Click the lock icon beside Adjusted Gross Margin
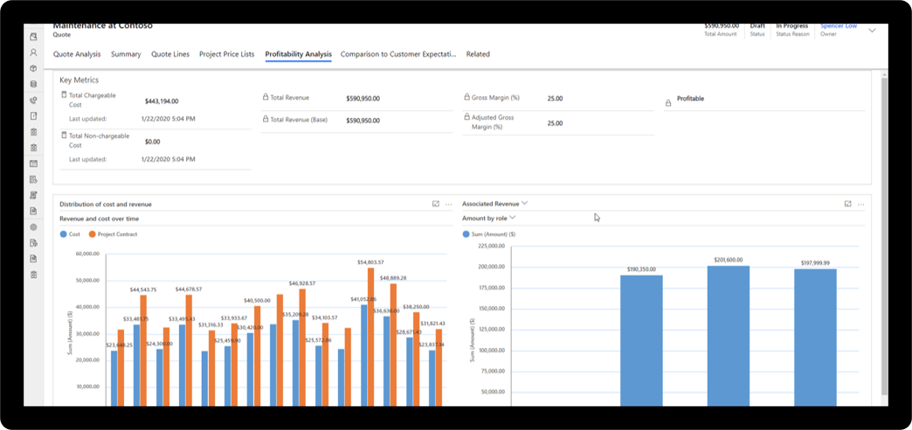 pyautogui.click(x=466, y=117)
